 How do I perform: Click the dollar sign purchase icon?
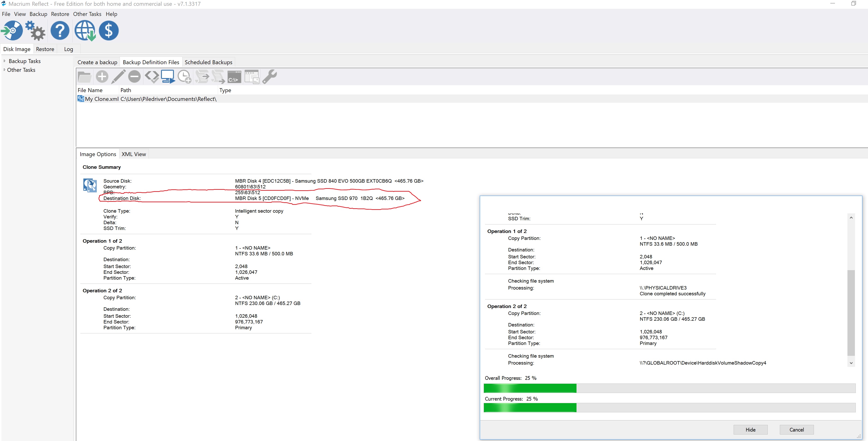pos(109,31)
